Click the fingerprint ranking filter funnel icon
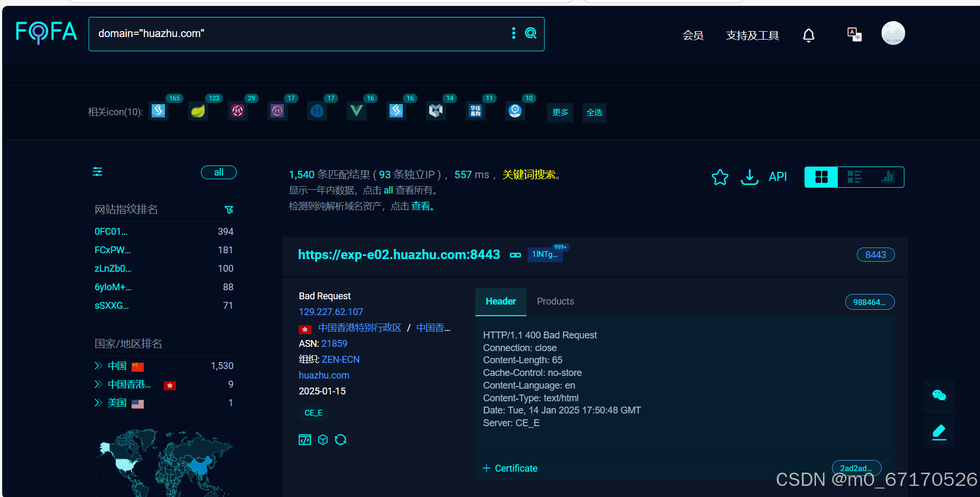This screenshot has width=980, height=497. coord(229,210)
